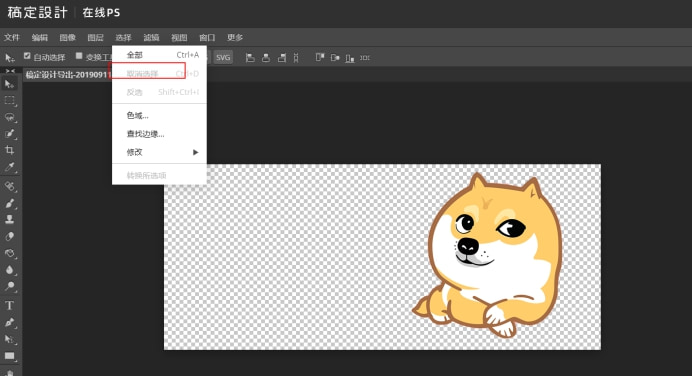Viewport: 692px width, 377px height.
Task: Select the Pen tool
Action: pos(9,322)
